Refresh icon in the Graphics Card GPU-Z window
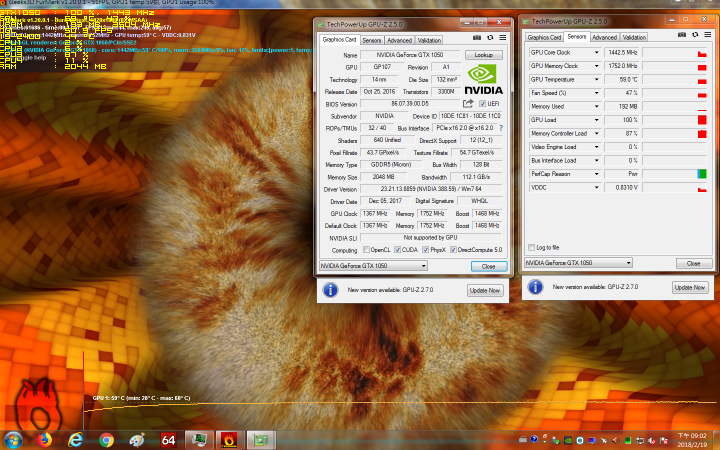Image resolution: width=720 pixels, height=450 pixels. (490, 38)
